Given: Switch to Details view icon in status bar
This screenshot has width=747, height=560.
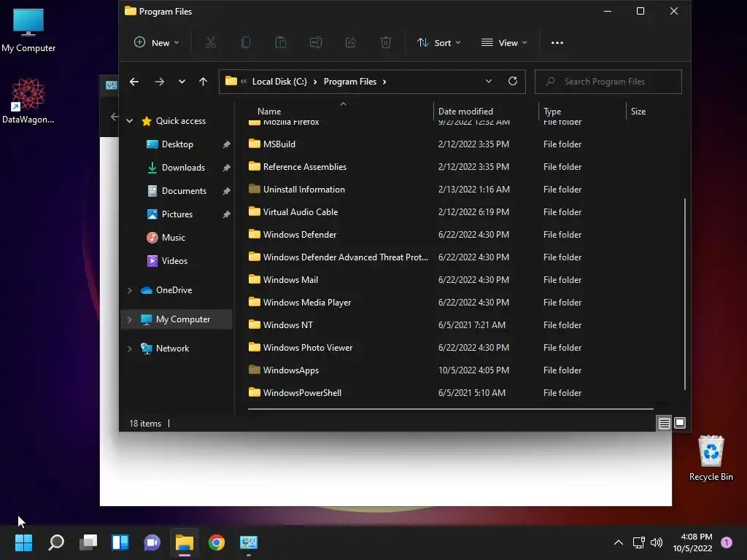Looking at the screenshot, I should coord(664,423).
